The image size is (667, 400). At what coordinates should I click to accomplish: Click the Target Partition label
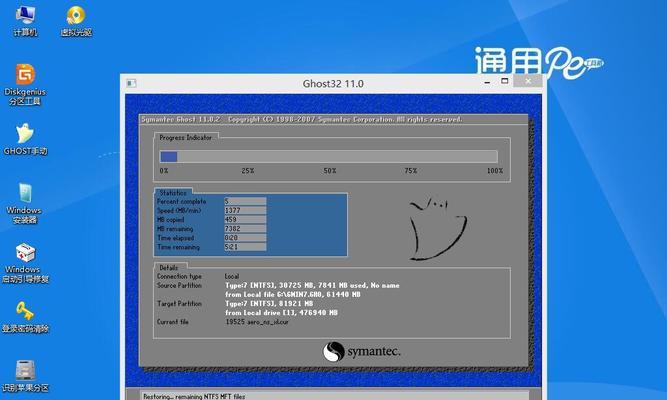coord(179,304)
